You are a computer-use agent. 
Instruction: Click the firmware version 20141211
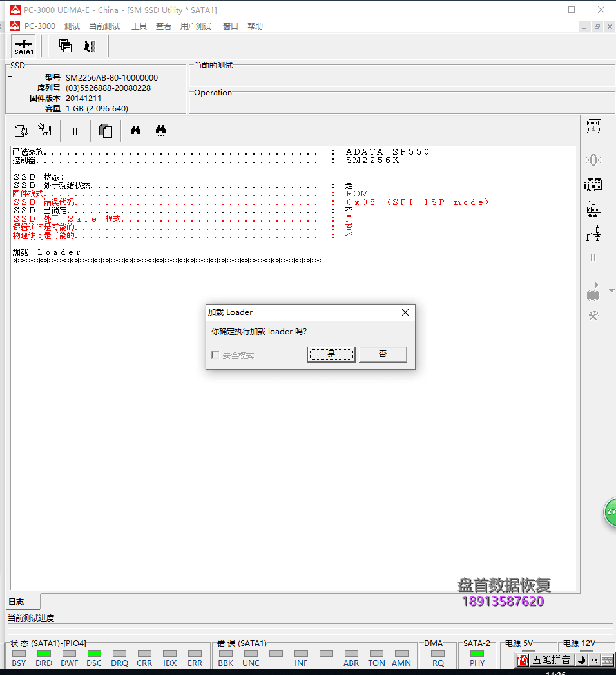pos(83,98)
